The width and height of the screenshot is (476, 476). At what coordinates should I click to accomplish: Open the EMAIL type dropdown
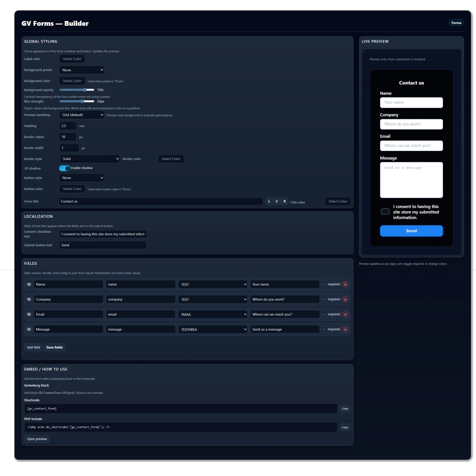pos(213,314)
